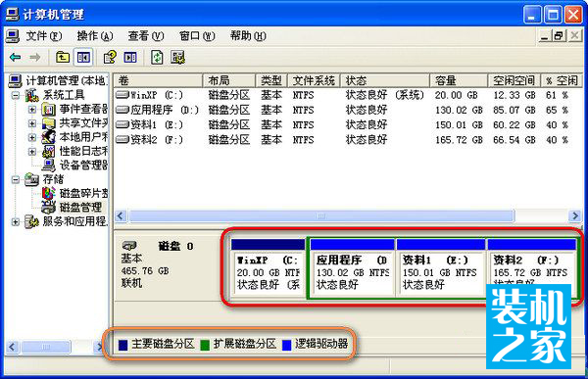Sort by the 卷 column header
The image size is (588, 379).
pyautogui.click(x=158, y=80)
